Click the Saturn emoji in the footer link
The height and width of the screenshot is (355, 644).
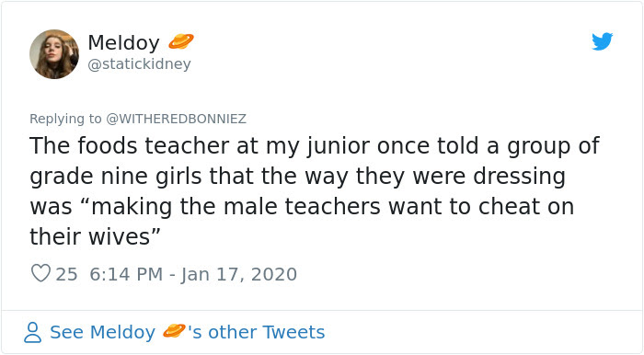[x=174, y=331]
